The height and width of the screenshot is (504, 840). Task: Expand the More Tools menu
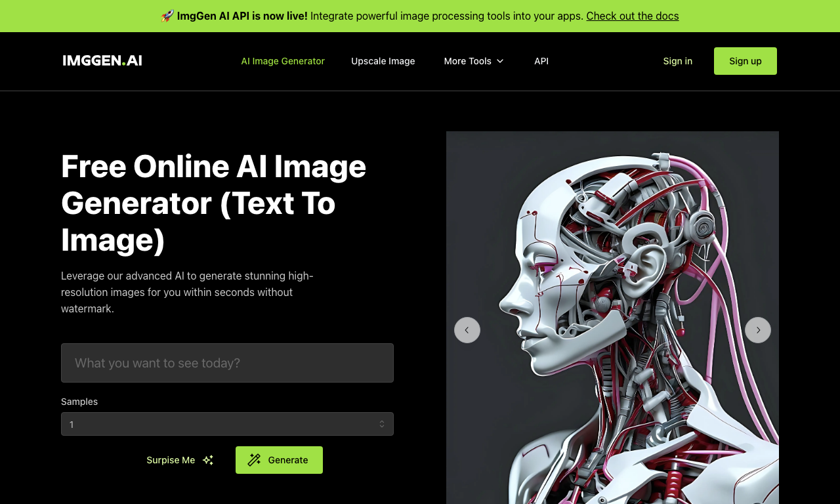(474, 61)
